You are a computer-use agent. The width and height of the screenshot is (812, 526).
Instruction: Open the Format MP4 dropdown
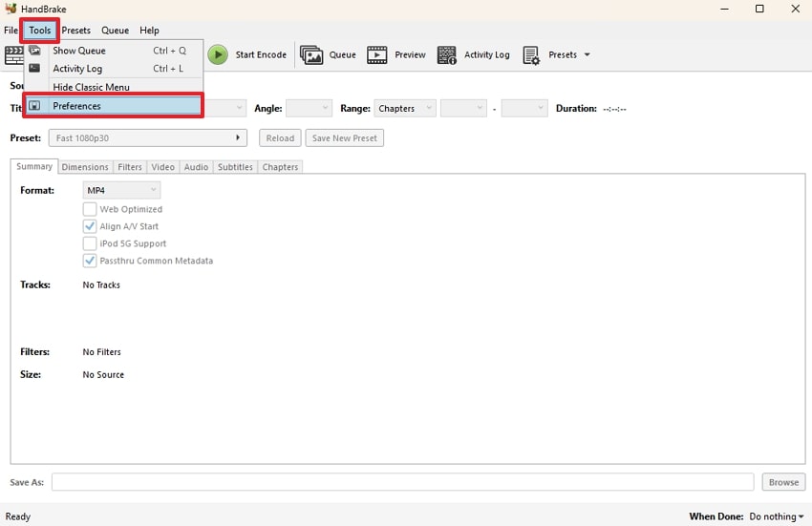coord(121,190)
